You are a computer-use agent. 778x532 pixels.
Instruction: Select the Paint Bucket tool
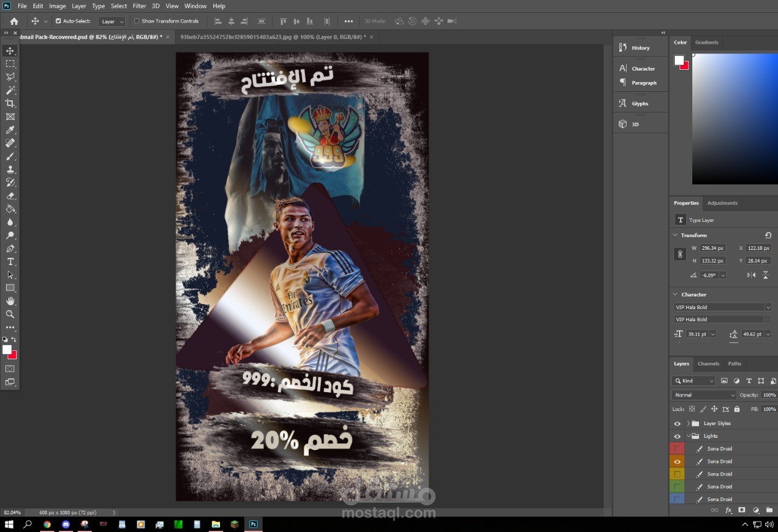coord(10,209)
